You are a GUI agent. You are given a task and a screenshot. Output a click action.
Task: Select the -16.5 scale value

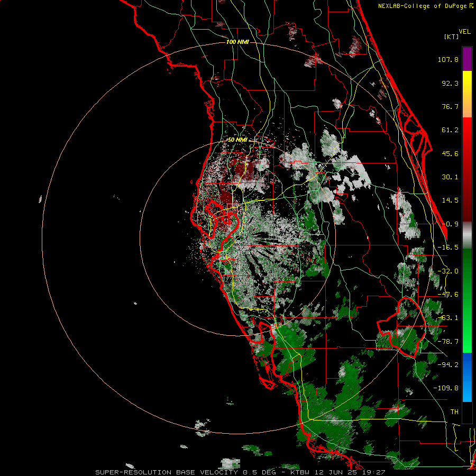point(448,248)
